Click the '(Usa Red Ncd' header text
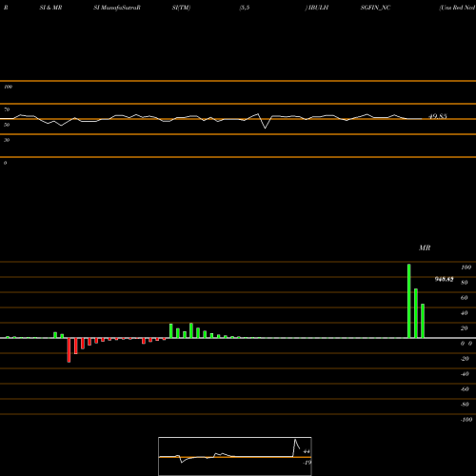Viewport: 476px width, 476px height. [457, 8]
